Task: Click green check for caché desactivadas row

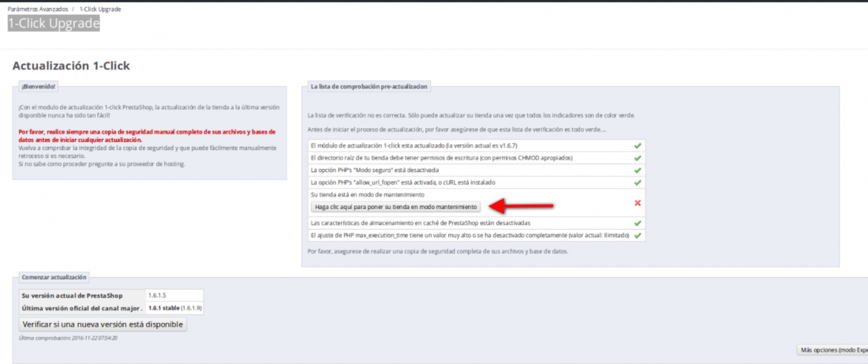Action: click(x=637, y=223)
